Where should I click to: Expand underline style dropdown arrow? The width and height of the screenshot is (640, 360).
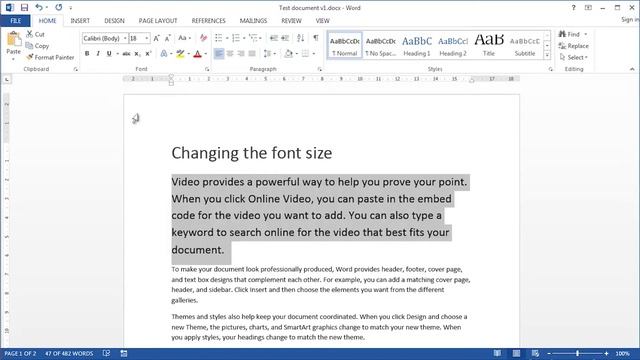pos(117,54)
